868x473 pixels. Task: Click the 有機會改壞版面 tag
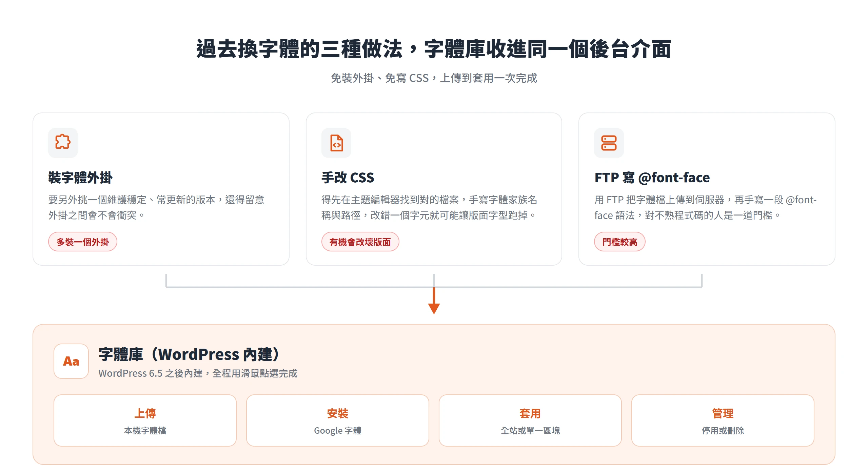[360, 242]
